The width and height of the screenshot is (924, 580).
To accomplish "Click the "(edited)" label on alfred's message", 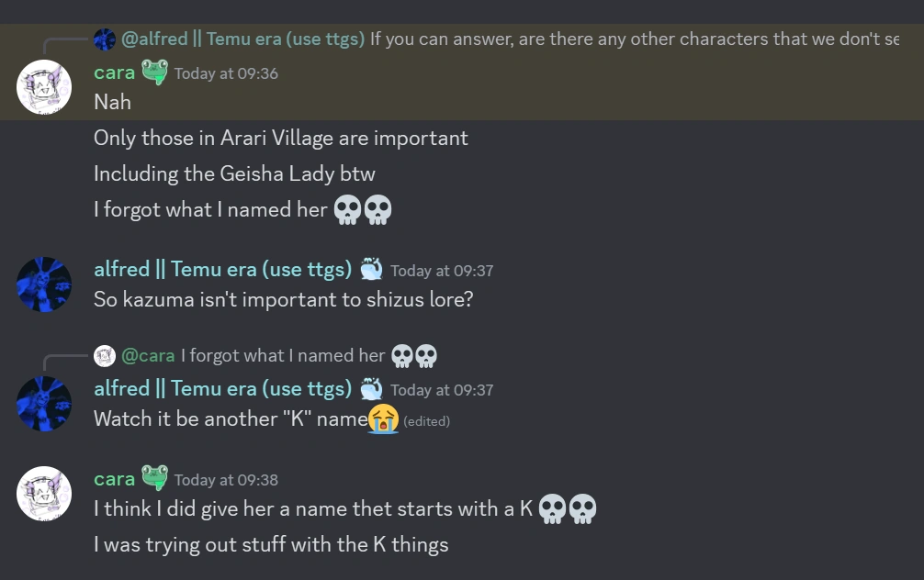I will tap(427, 421).
